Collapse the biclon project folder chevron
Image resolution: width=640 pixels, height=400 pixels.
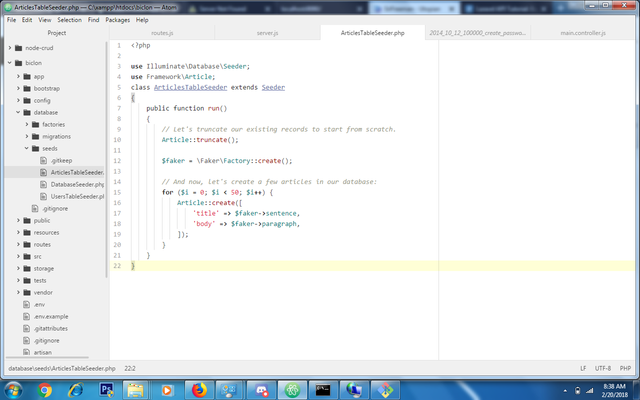pos(10,63)
